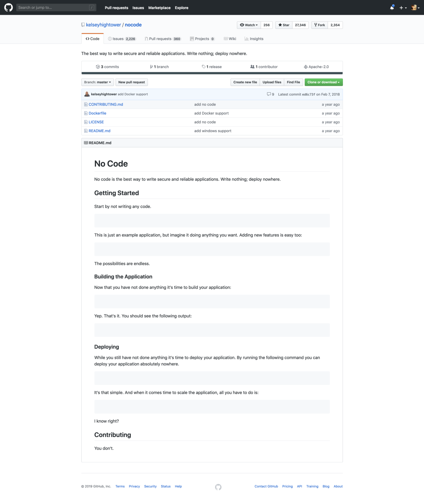Expand the Clone or download dropdown
Screen dimensions: 424x504
[323, 82]
